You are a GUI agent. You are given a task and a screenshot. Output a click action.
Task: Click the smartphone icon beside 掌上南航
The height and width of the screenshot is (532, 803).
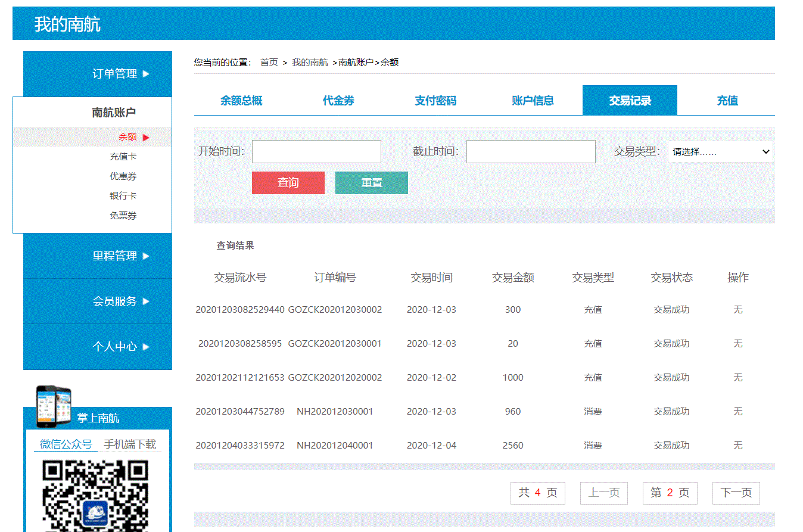click(x=54, y=406)
